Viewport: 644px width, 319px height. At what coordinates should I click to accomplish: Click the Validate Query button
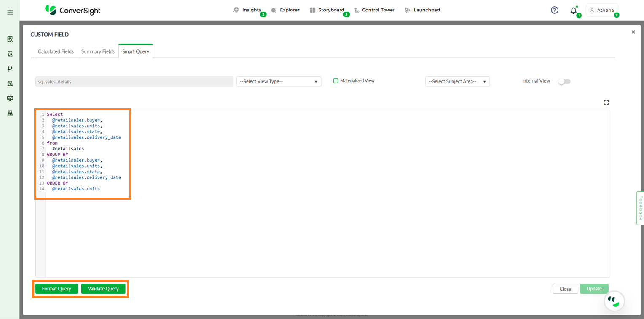(103, 289)
